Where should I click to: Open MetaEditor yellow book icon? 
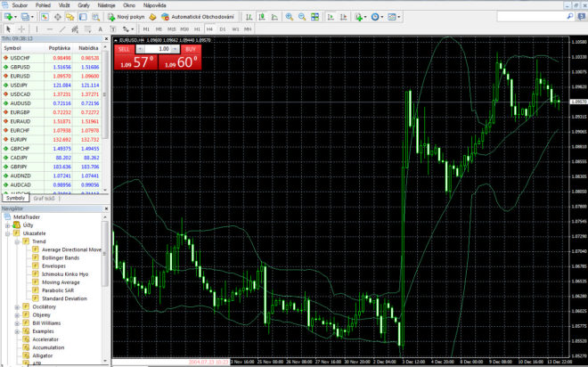click(152, 17)
